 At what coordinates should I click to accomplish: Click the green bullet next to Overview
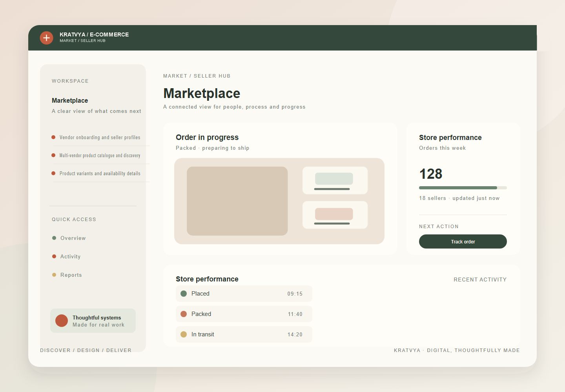pos(54,238)
